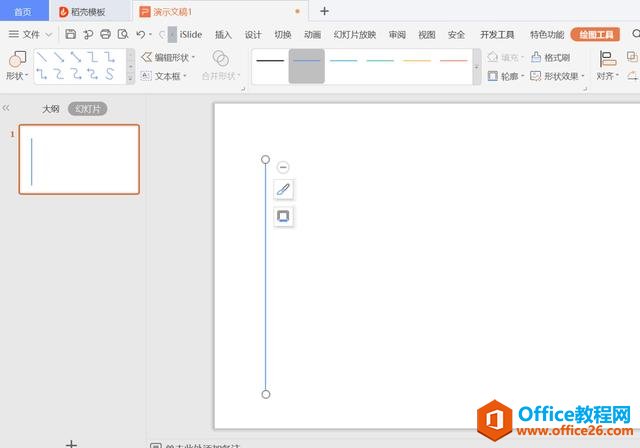The width and height of the screenshot is (640, 448).
Task: Open the 视图 ribbon tab
Action: tap(427, 35)
